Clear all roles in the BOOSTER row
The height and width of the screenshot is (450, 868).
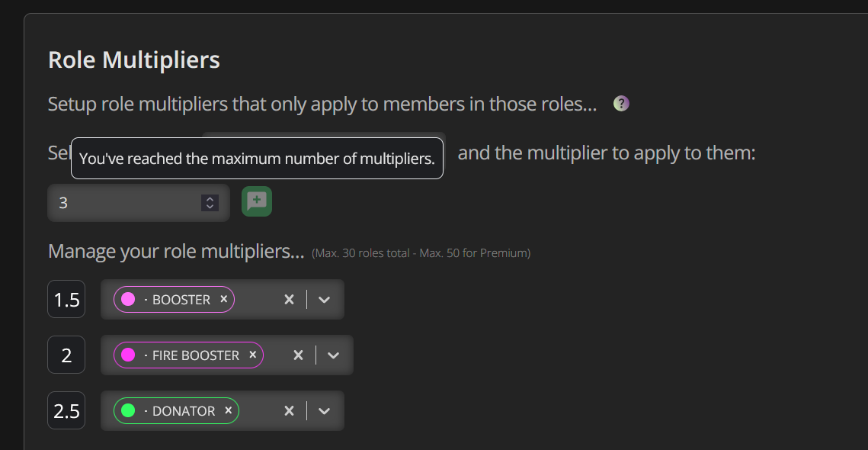coord(289,300)
